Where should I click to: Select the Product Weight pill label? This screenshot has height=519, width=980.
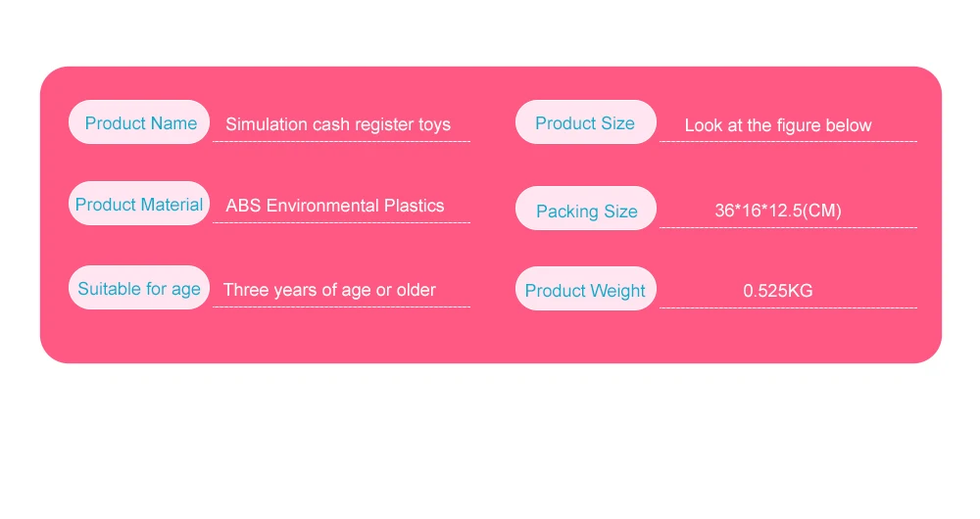[x=586, y=289]
